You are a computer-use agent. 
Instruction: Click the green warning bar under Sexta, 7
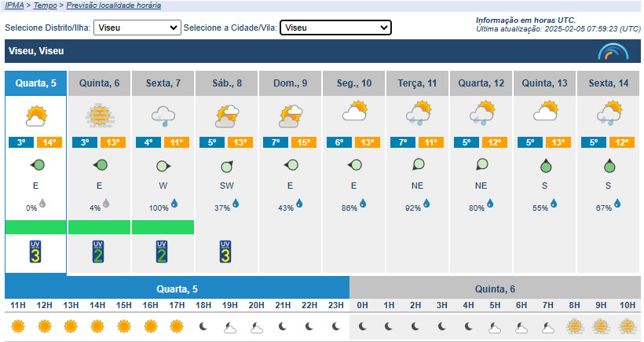(x=163, y=227)
